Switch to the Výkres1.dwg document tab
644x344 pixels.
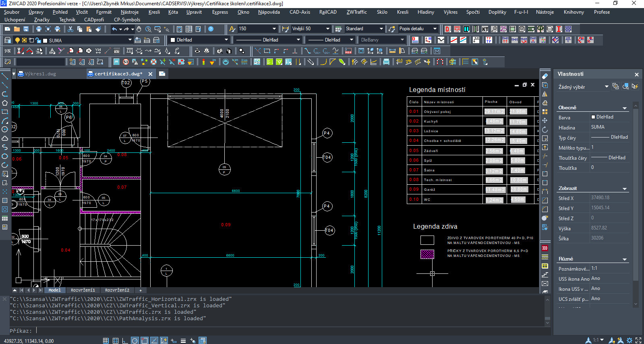click(40, 74)
